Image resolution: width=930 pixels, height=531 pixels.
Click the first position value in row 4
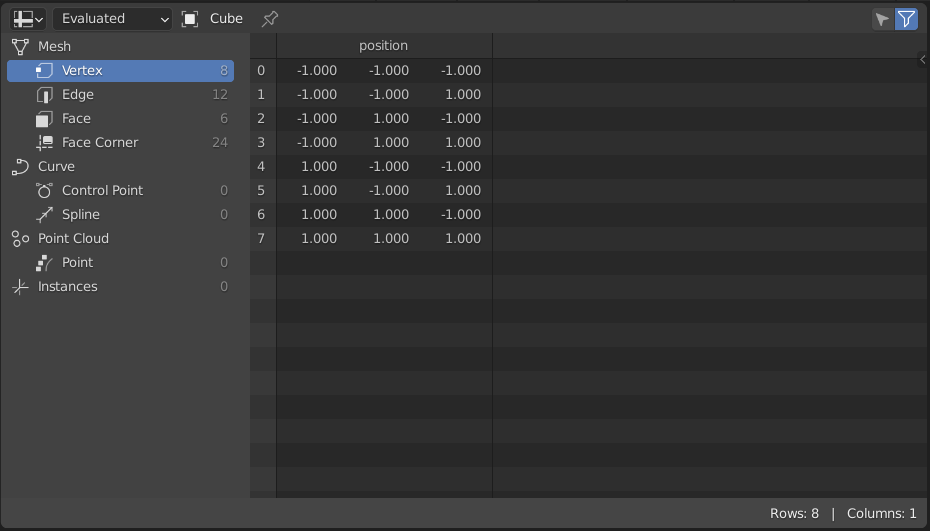coord(319,167)
